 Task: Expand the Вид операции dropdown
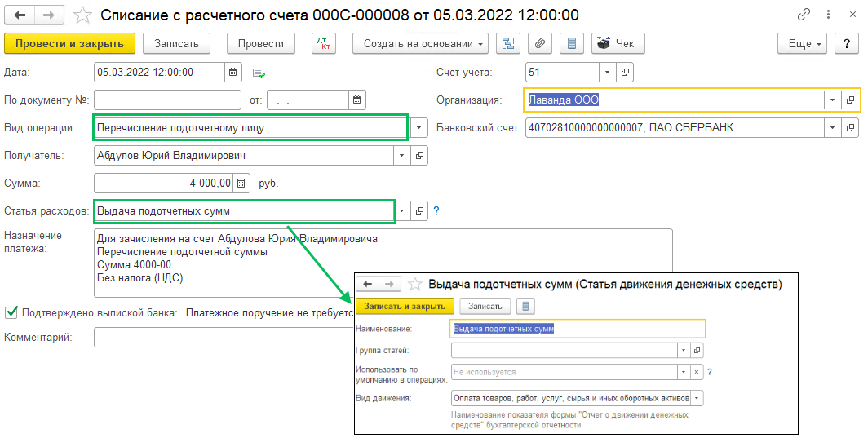pos(418,128)
